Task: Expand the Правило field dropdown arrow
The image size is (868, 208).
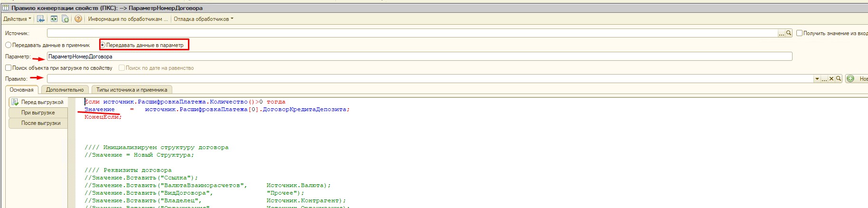Action: (817, 79)
